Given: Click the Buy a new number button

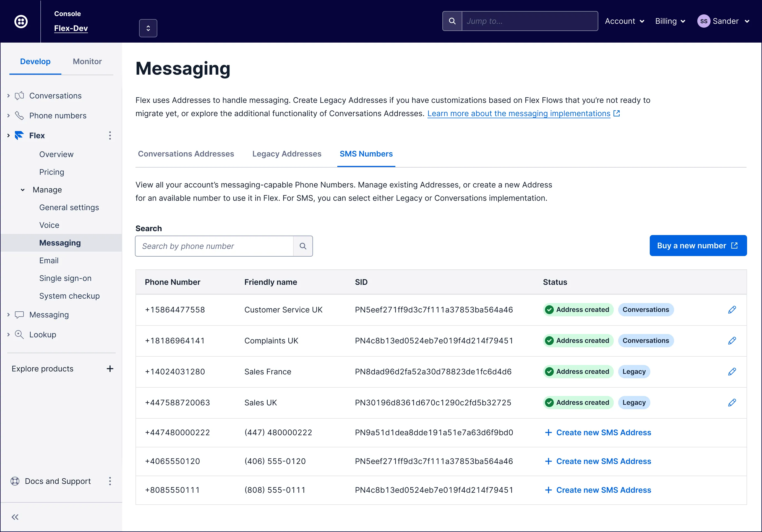Looking at the screenshot, I should 698,246.
